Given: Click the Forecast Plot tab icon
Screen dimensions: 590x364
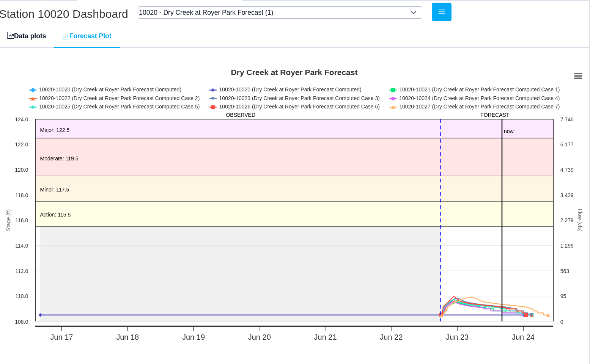Looking at the screenshot, I should (x=66, y=36).
